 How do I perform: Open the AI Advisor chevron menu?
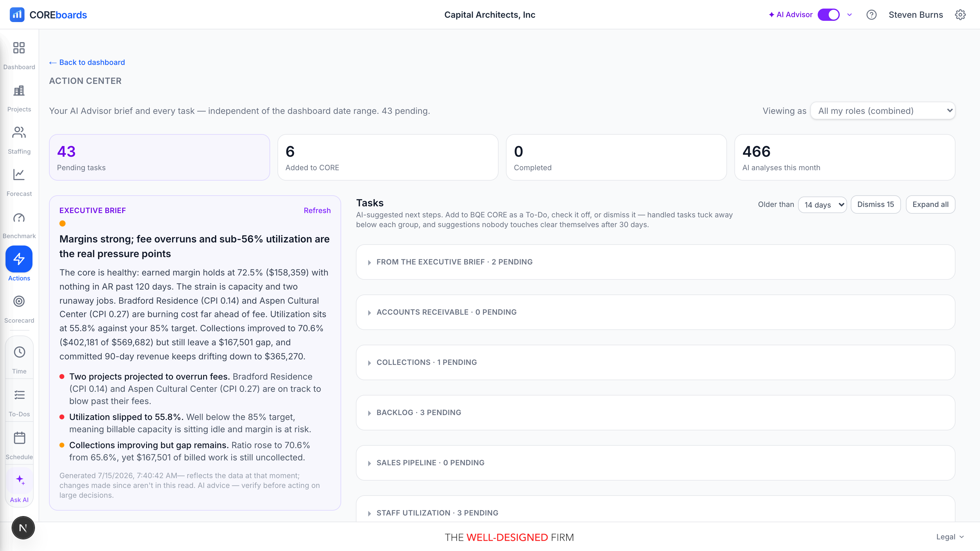tap(850, 15)
